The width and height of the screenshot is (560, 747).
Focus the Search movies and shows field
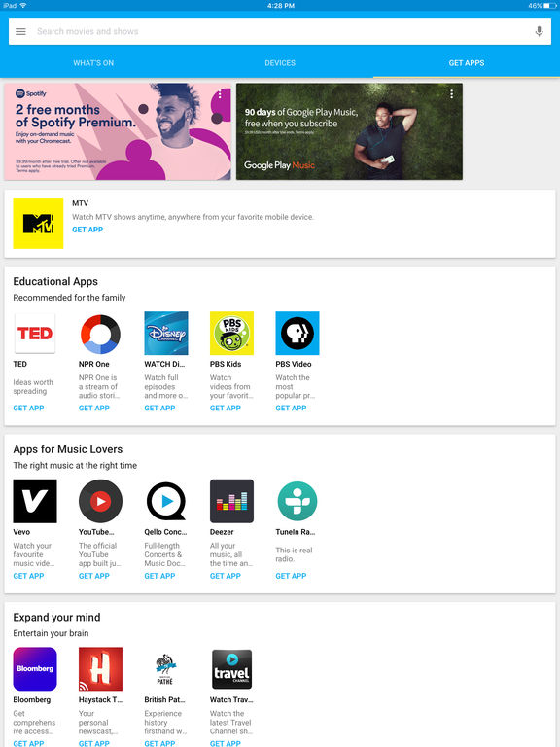(x=280, y=31)
